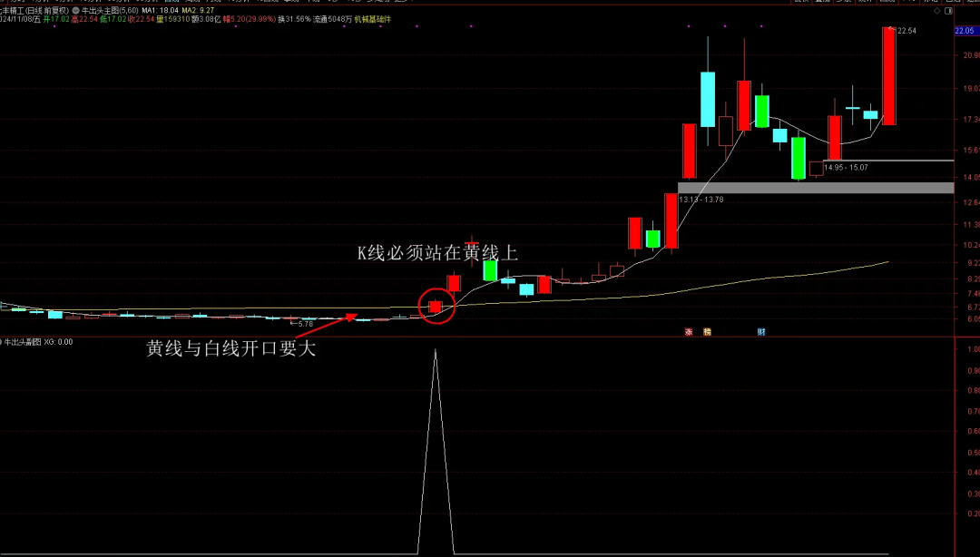Click the gray 13.13 - 13.78 gap band

[x=815, y=188]
